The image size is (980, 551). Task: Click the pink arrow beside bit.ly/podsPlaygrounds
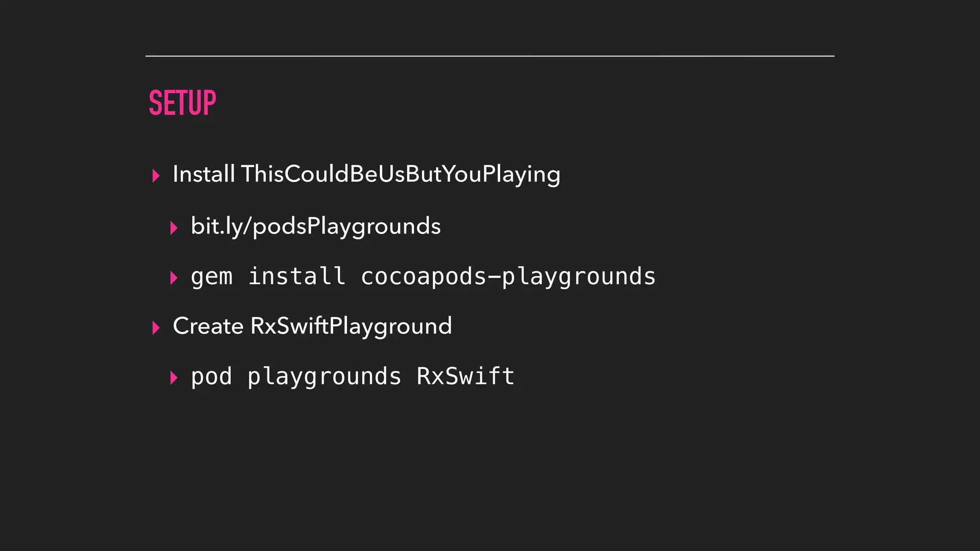174,228
